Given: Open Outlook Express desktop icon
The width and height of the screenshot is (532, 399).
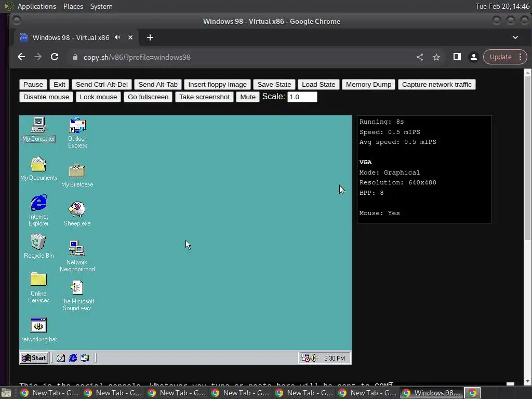Looking at the screenshot, I should tap(77, 132).
